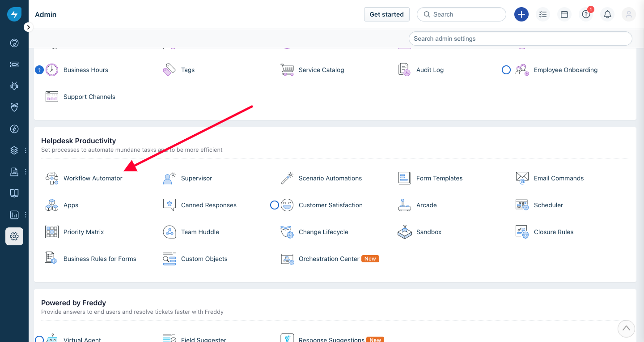The image size is (644, 342).
Task: Click the Canned Responses icon
Action: pyautogui.click(x=169, y=205)
